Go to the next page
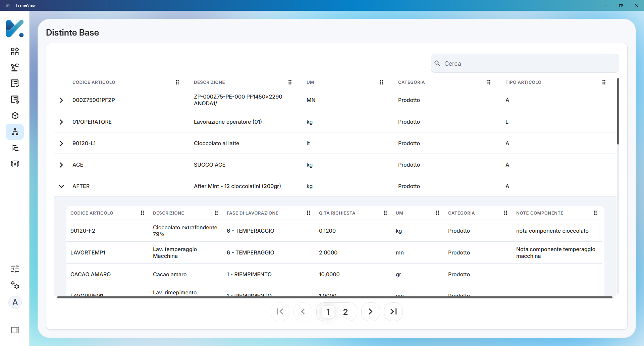Screen dimensions: 644x346 [x=371, y=312]
